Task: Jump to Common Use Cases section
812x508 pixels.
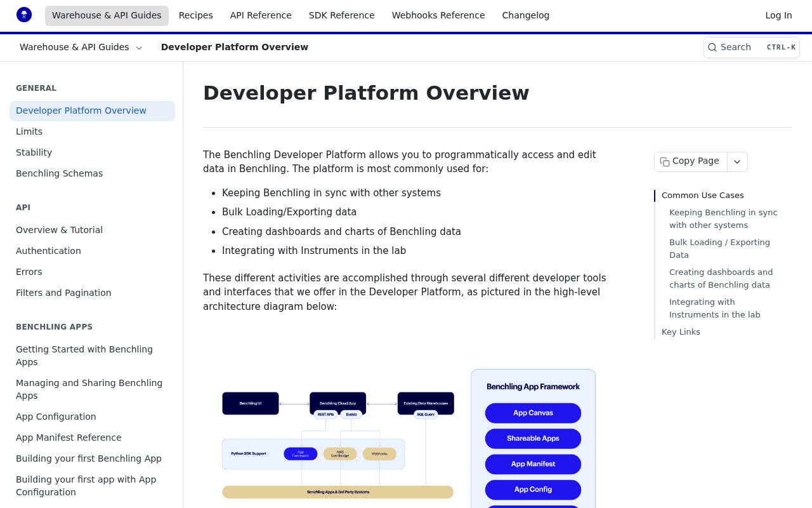Action: pos(703,196)
